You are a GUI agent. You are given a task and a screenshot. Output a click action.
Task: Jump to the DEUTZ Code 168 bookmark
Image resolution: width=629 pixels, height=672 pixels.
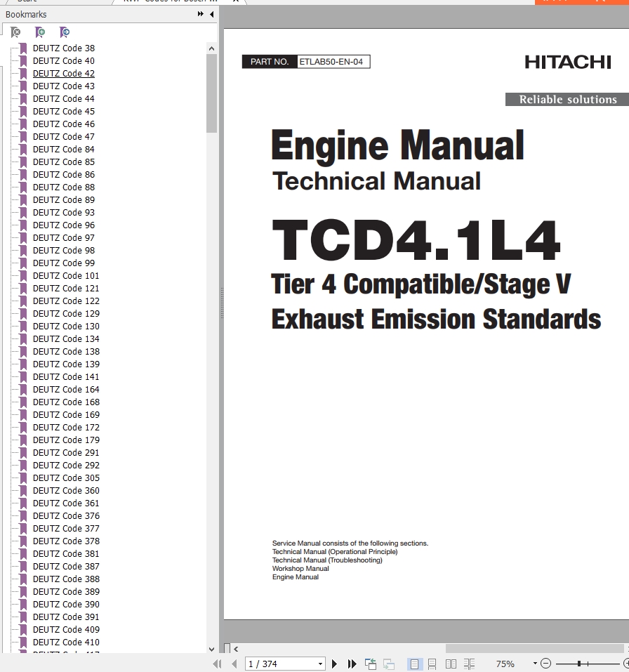point(66,402)
